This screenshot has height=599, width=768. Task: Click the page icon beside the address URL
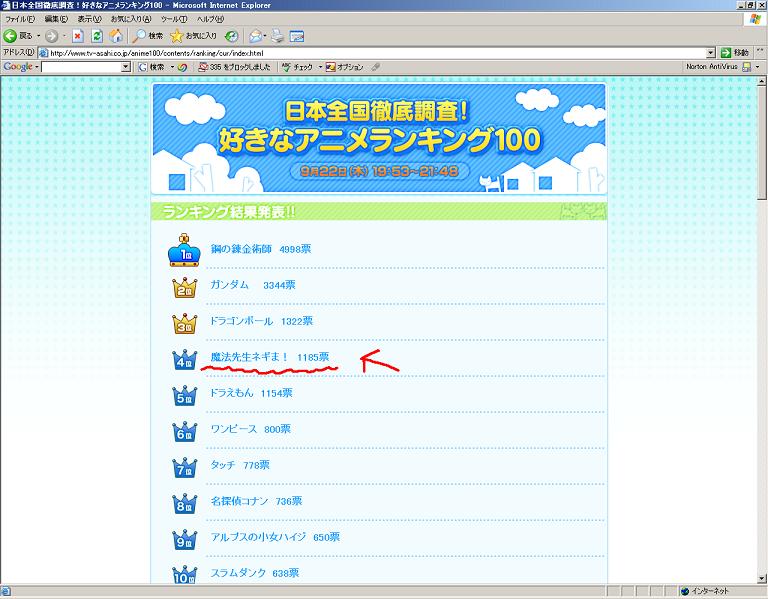pyautogui.click(x=43, y=53)
